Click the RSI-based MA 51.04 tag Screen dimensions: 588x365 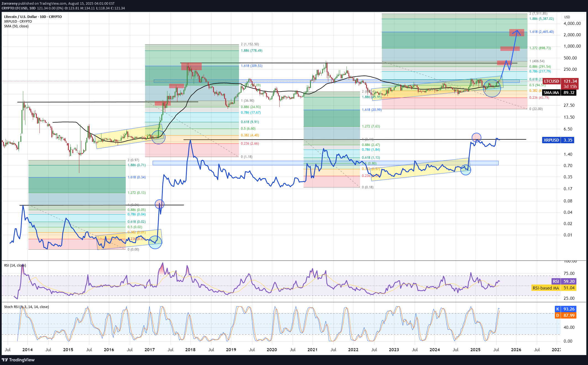(x=554, y=288)
